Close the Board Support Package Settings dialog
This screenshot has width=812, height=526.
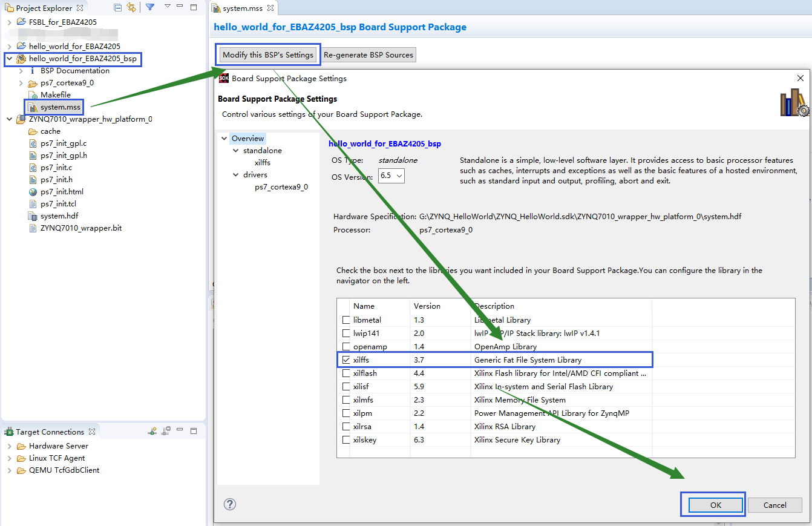(801, 78)
